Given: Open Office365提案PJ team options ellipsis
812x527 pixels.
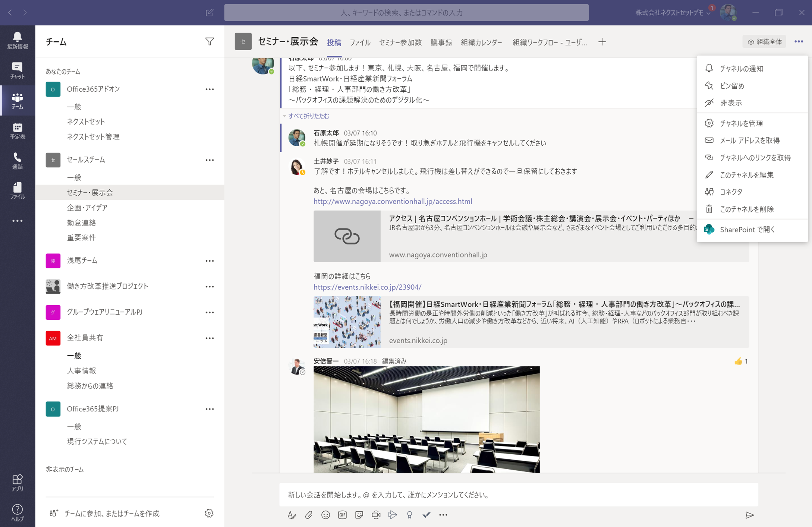Looking at the screenshot, I should pyautogui.click(x=210, y=409).
